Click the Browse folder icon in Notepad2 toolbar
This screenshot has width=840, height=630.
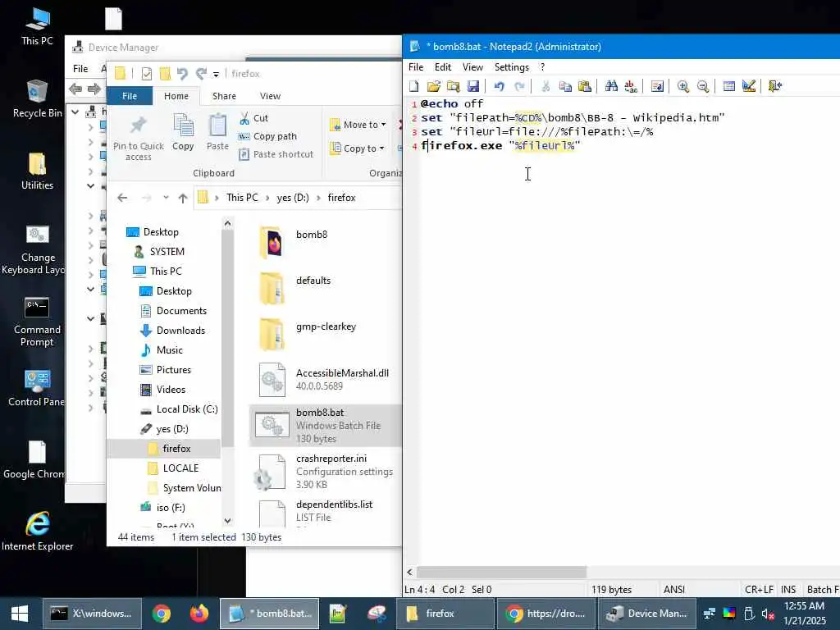[x=453, y=86]
